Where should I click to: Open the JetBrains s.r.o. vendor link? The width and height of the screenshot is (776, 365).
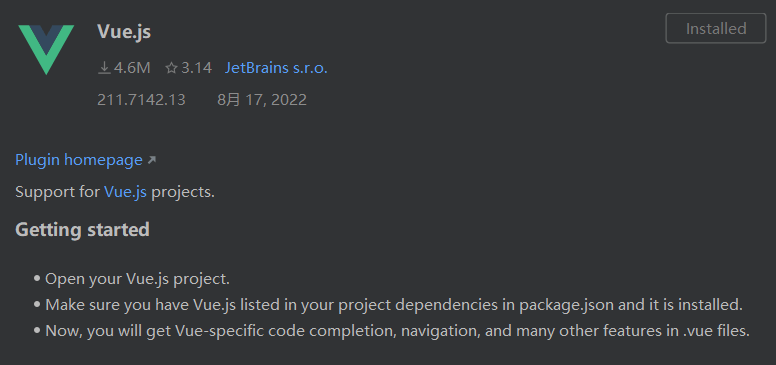tap(276, 68)
